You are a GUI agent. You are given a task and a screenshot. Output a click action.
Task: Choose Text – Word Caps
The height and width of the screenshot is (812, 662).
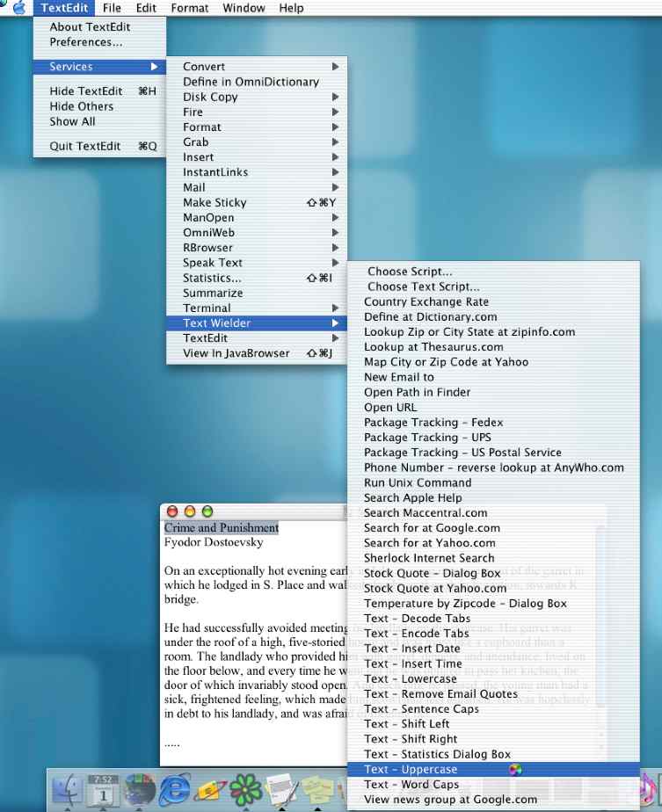(494, 784)
